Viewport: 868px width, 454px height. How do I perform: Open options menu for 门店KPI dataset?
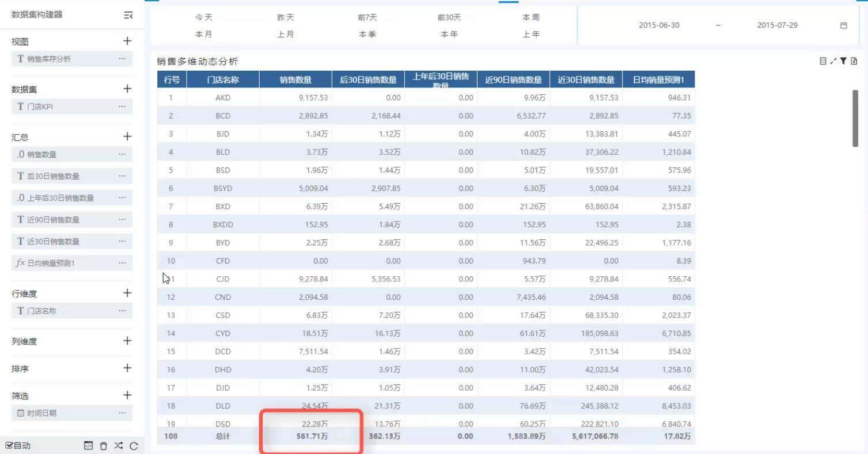[x=122, y=106]
